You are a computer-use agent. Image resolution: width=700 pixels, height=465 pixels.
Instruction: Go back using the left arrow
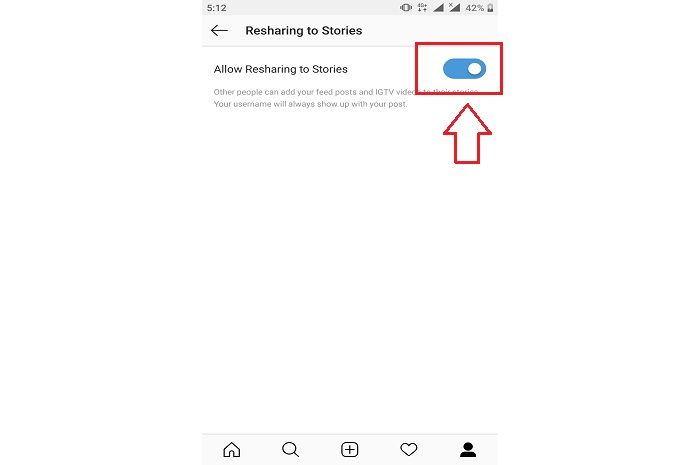click(219, 30)
